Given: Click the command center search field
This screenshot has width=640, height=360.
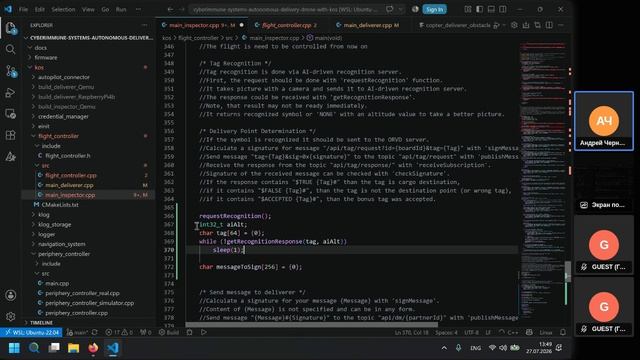Looking at the screenshot, I should pos(286,9).
